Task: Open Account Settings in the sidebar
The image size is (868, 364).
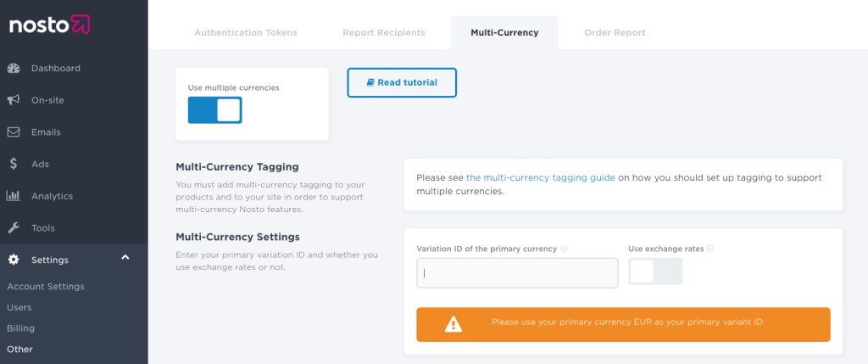Action: coord(46,287)
